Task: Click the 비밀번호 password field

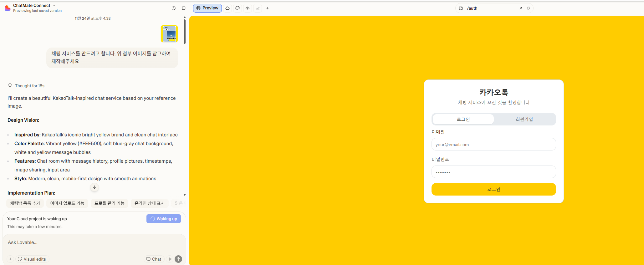Action: click(x=493, y=172)
